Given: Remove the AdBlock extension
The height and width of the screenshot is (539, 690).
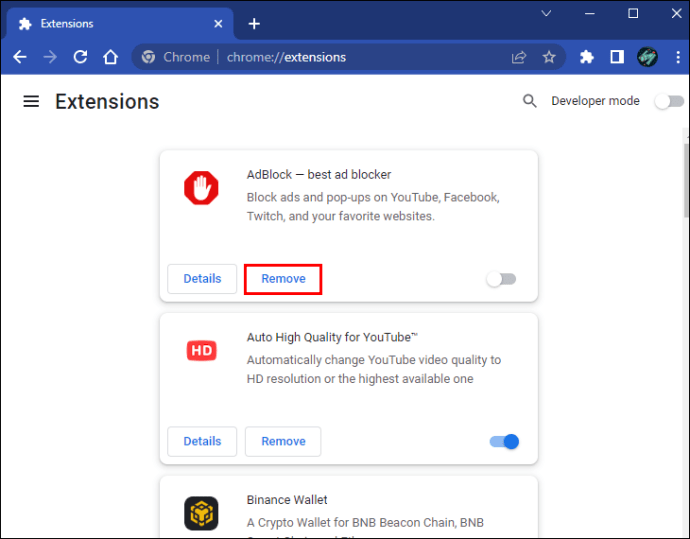Looking at the screenshot, I should pos(283,279).
